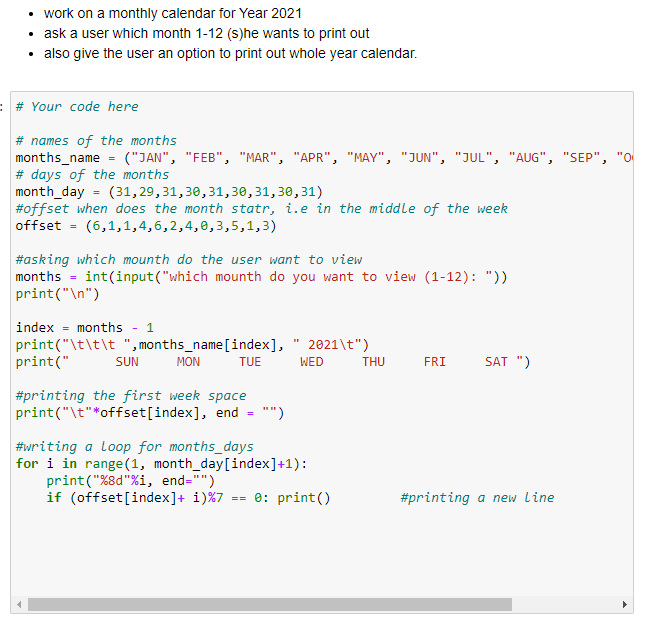
Task: Click the "JAN" string in months_name
Action: click(150, 158)
